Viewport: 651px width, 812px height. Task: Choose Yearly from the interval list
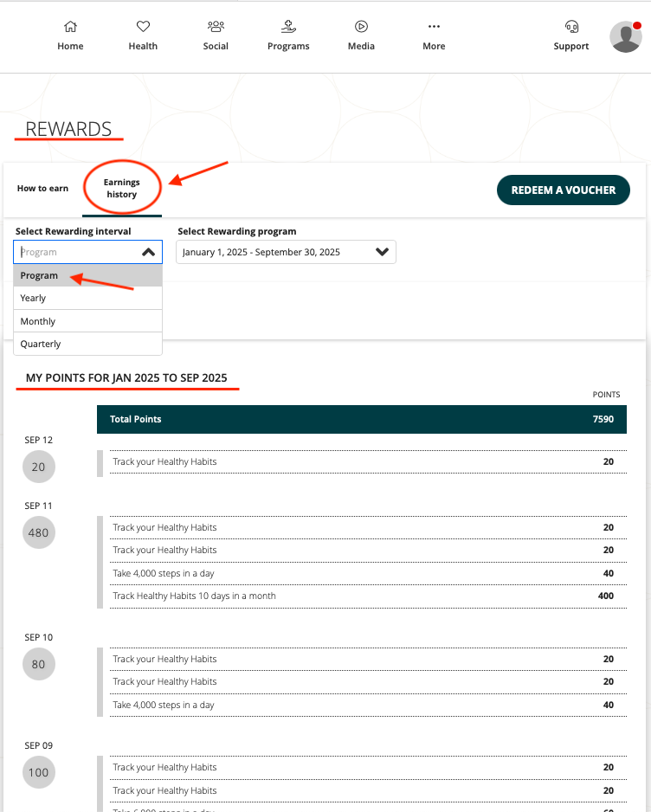87,298
